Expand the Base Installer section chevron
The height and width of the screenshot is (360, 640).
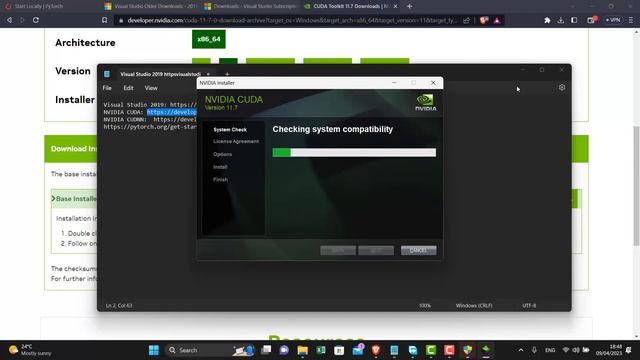[x=53, y=198]
